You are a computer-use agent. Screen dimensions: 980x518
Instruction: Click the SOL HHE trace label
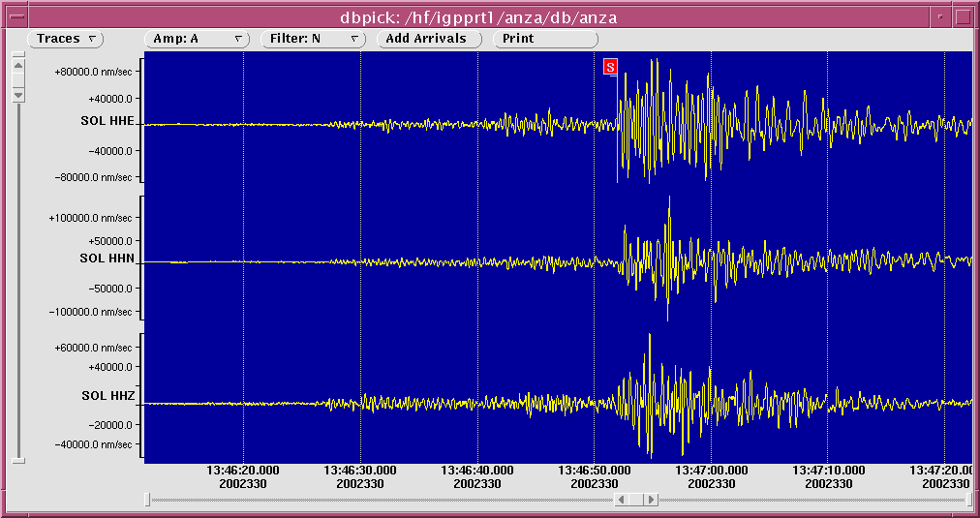click(x=107, y=121)
